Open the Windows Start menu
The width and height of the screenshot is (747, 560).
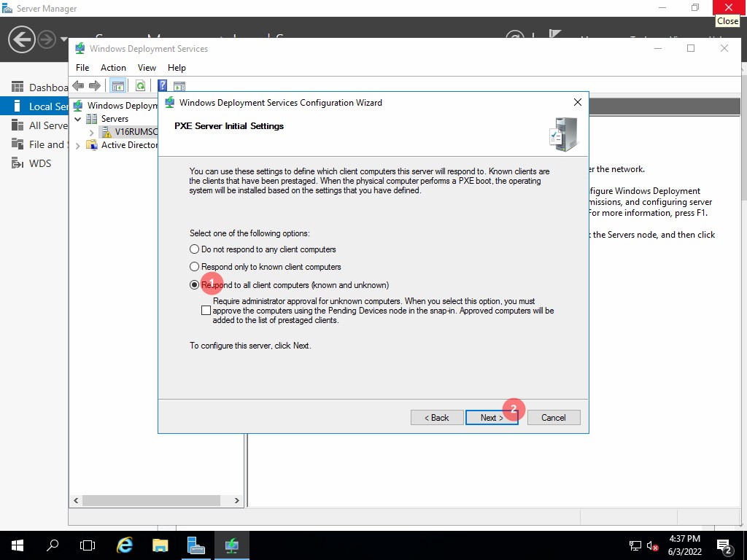[x=17, y=545]
